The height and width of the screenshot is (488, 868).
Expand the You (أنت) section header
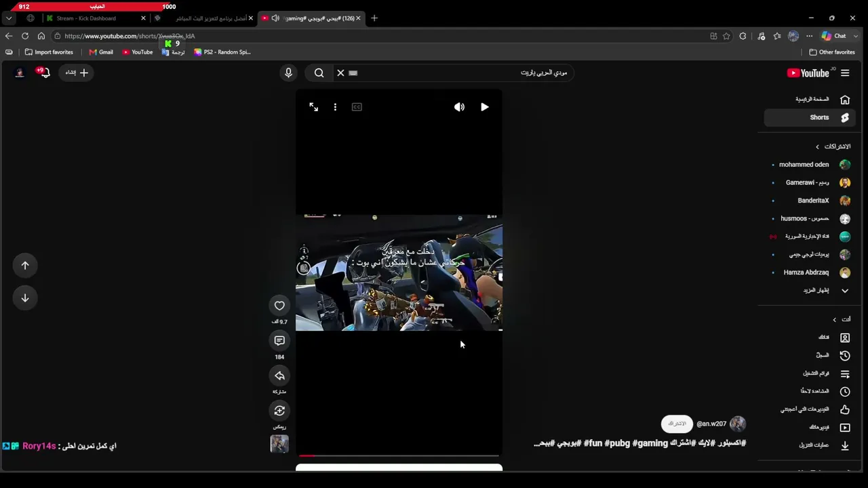click(842, 319)
